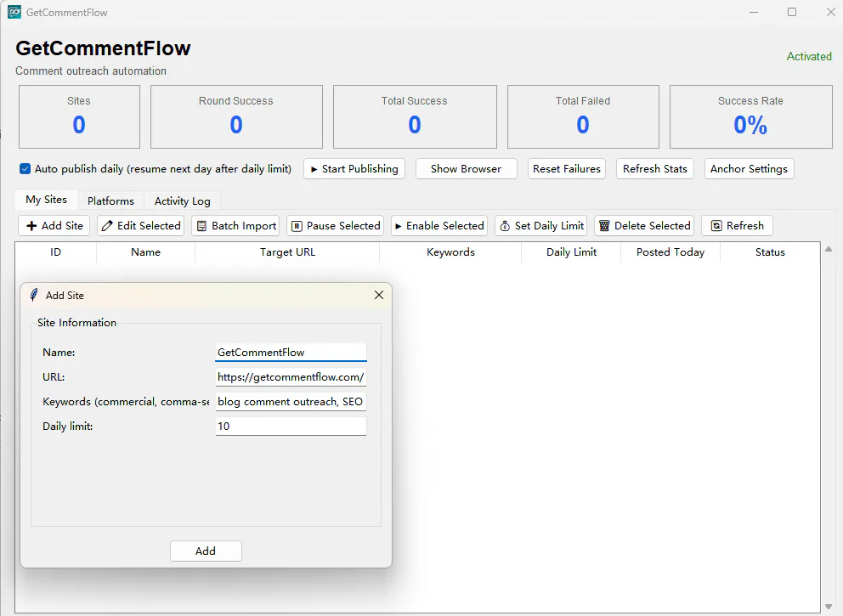This screenshot has height=616, width=843.
Task: Open Set Daily Limit
Action: [540, 226]
